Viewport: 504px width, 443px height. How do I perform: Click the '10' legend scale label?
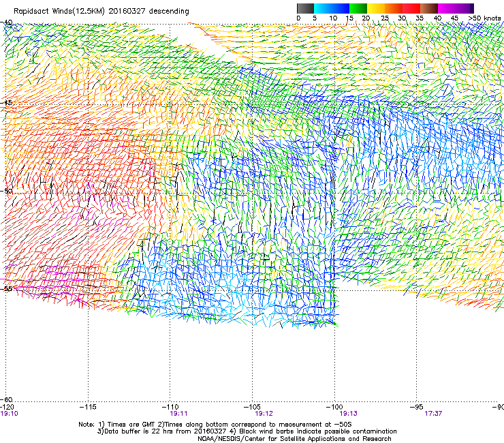coord(333,18)
